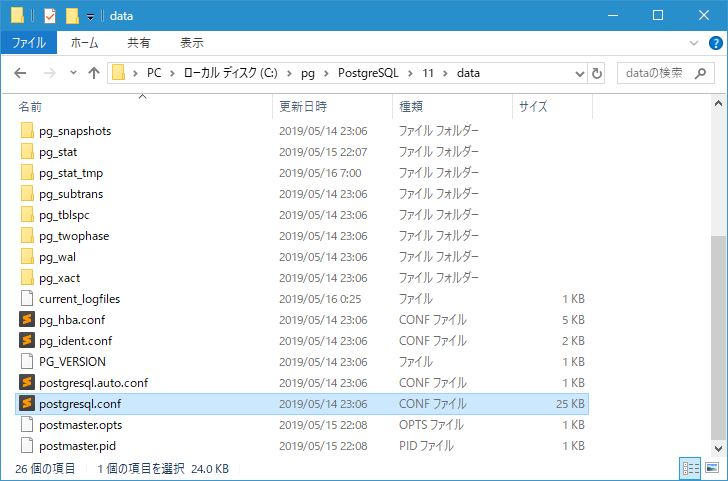Click PostgreSQL in the address breadcrumb

(x=368, y=73)
